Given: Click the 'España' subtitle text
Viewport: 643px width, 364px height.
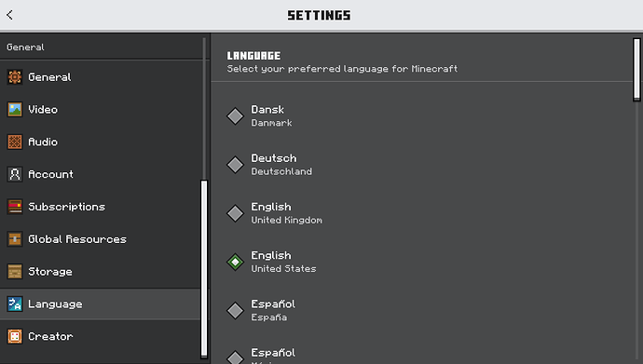Looking at the screenshot, I should tap(269, 317).
